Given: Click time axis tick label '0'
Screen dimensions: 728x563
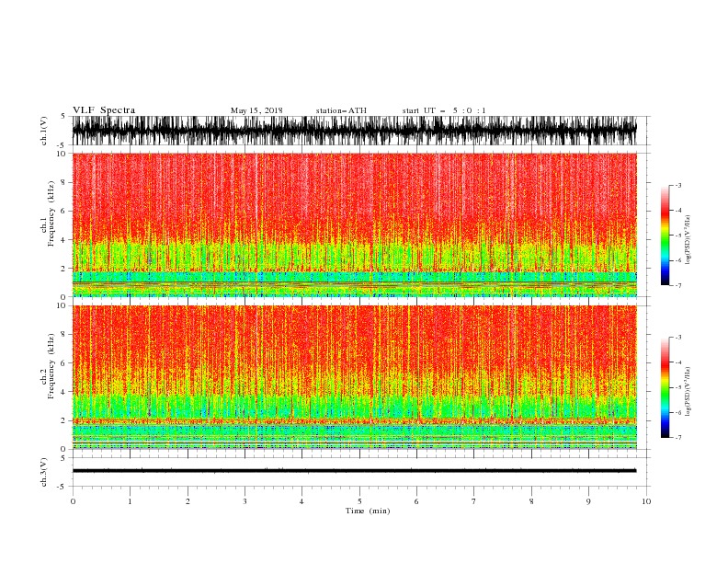Looking at the screenshot, I should 73,501.
